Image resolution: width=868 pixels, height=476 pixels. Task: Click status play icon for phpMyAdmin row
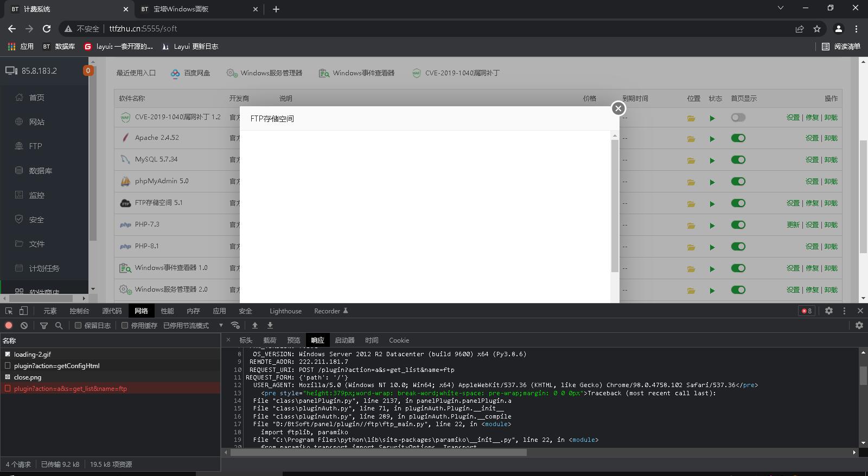pos(712,182)
